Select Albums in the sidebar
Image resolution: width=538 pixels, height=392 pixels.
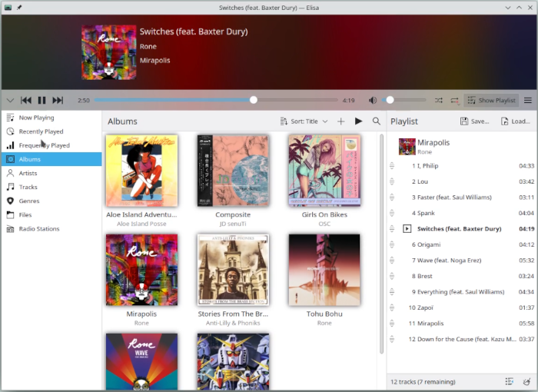coord(51,159)
